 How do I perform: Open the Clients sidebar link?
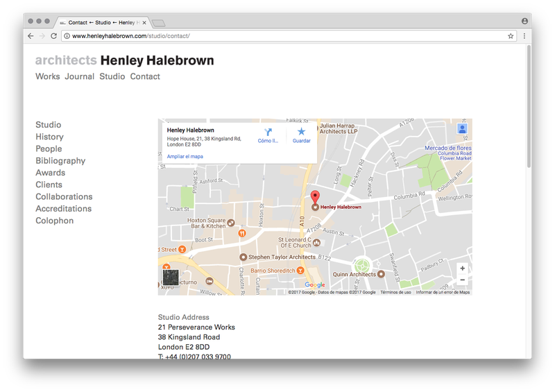pyautogui.click(x=49, y=185)
